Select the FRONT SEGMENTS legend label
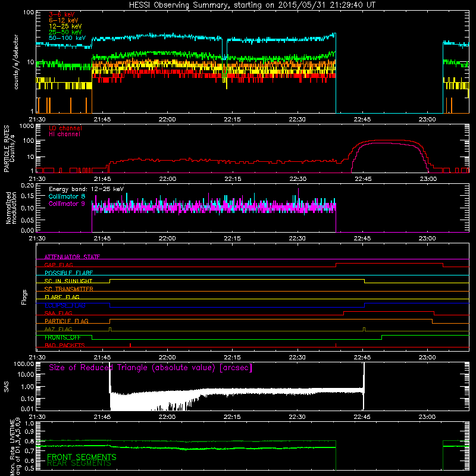 point(82,457)
